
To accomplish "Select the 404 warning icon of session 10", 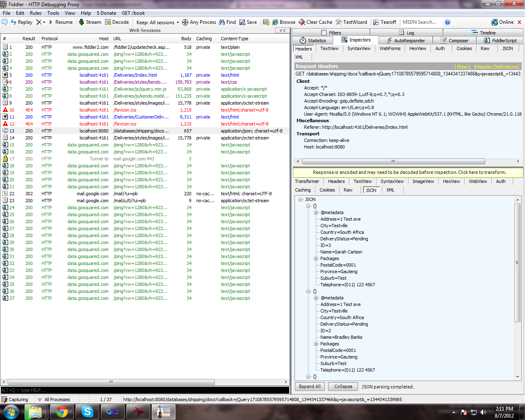I will point(5,110).
